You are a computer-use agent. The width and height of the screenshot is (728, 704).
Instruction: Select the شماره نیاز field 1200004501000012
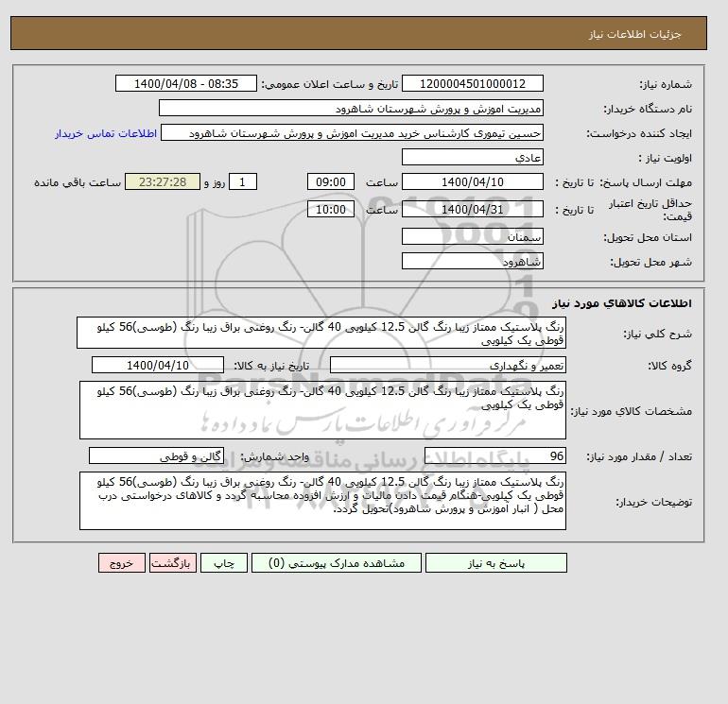tap(472, 83)
